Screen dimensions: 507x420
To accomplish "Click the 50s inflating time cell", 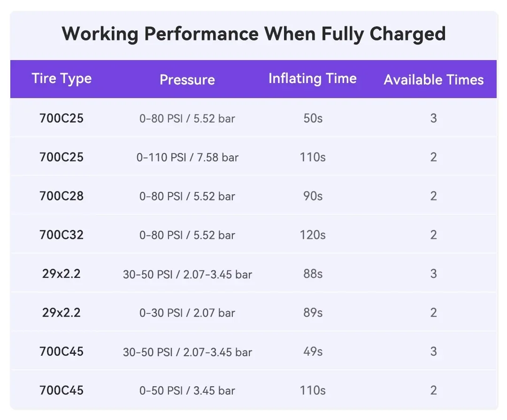I will (x=313, y=118).
